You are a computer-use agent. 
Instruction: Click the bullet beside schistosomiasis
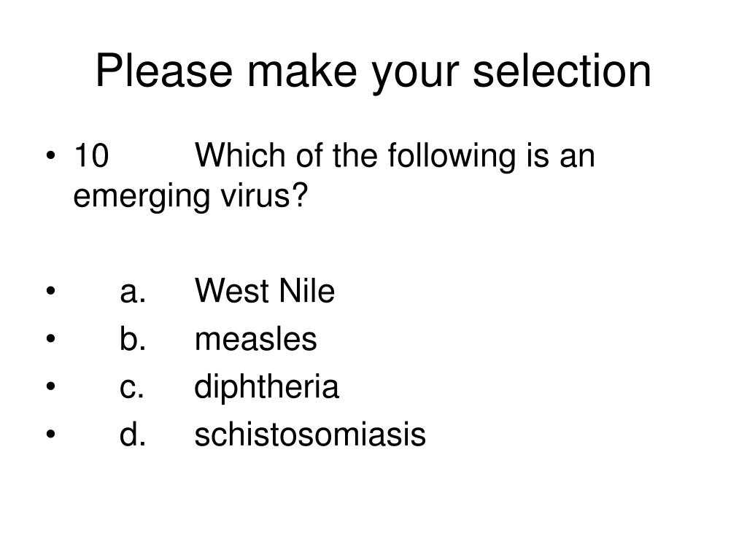[51, 435]
